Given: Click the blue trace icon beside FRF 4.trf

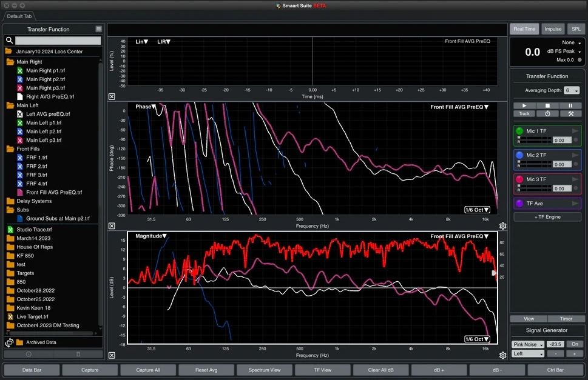Looking at the screenshot, I should pos(20,184).
